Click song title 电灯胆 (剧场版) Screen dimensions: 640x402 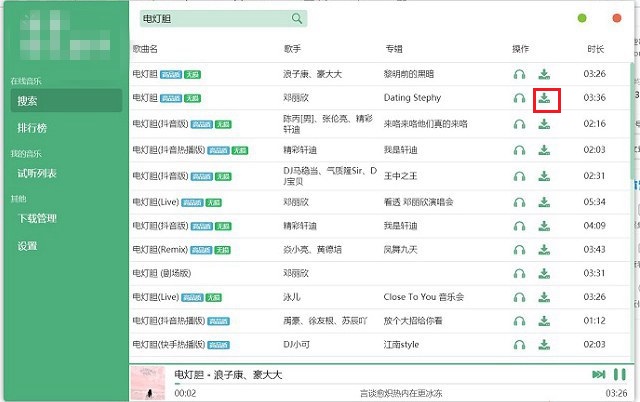162,273
